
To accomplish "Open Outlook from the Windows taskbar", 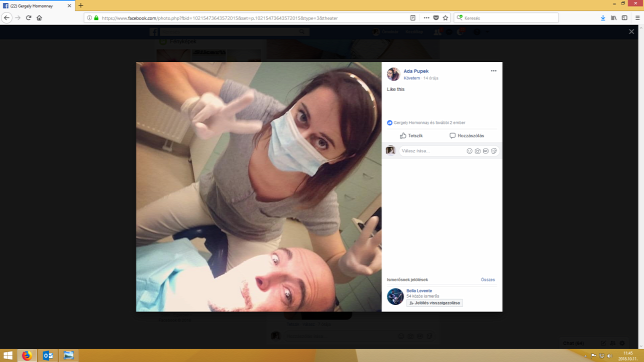I will click(x=48, y=355).
